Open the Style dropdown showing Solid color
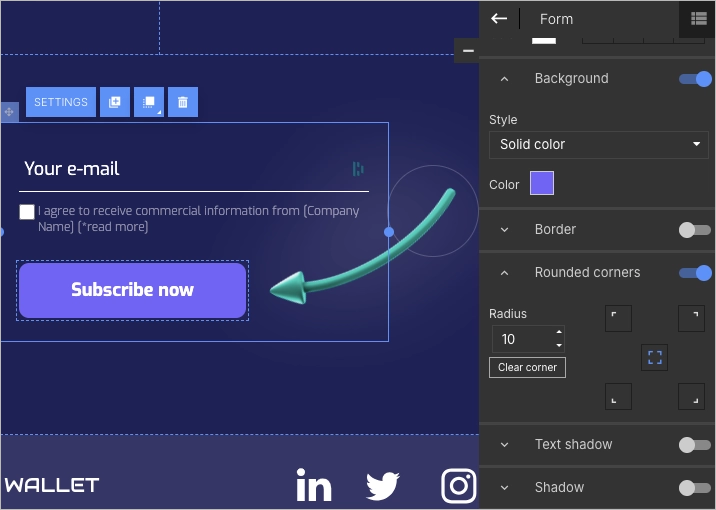 pos(598,144)
